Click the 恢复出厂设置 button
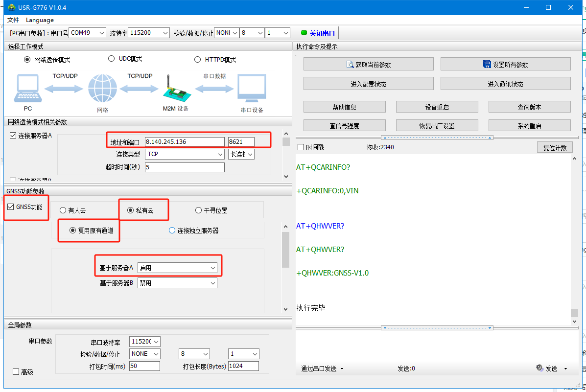 point(437,126)
